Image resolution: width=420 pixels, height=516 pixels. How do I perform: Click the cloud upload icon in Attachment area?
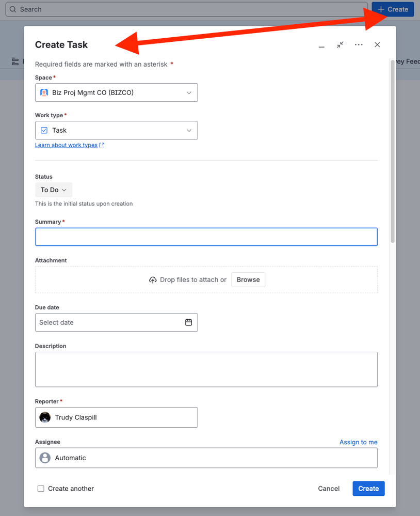coord(153,280)
